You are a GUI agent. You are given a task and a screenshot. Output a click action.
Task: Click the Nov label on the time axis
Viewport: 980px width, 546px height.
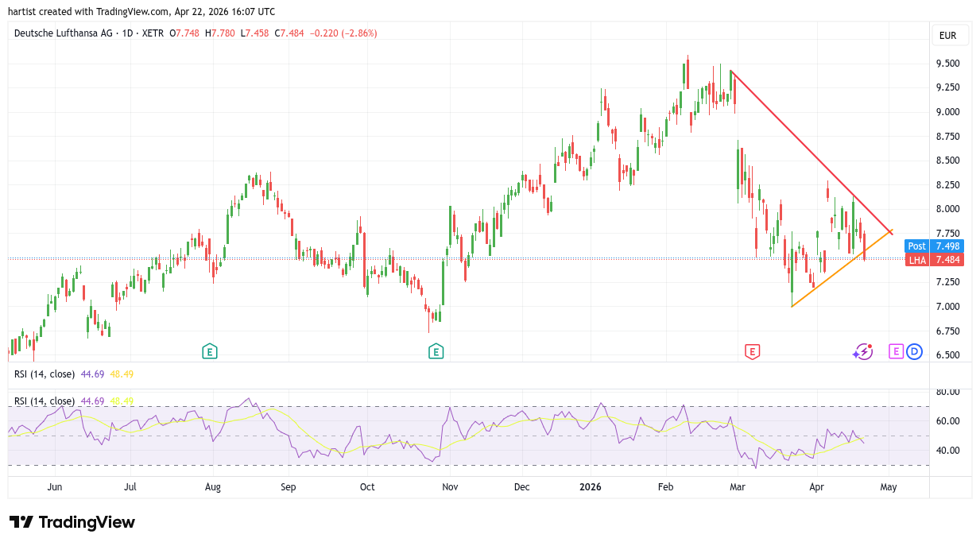(450, 487)
